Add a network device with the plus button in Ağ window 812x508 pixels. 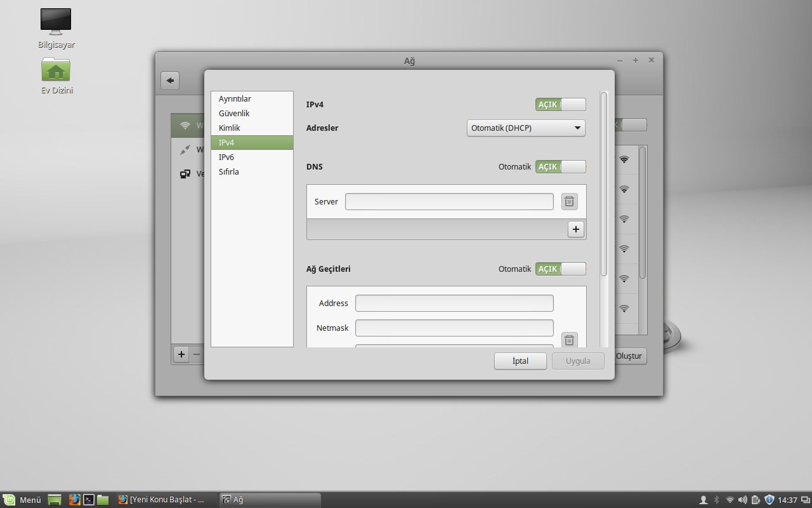pyautogui.click(x=181, y=354)
